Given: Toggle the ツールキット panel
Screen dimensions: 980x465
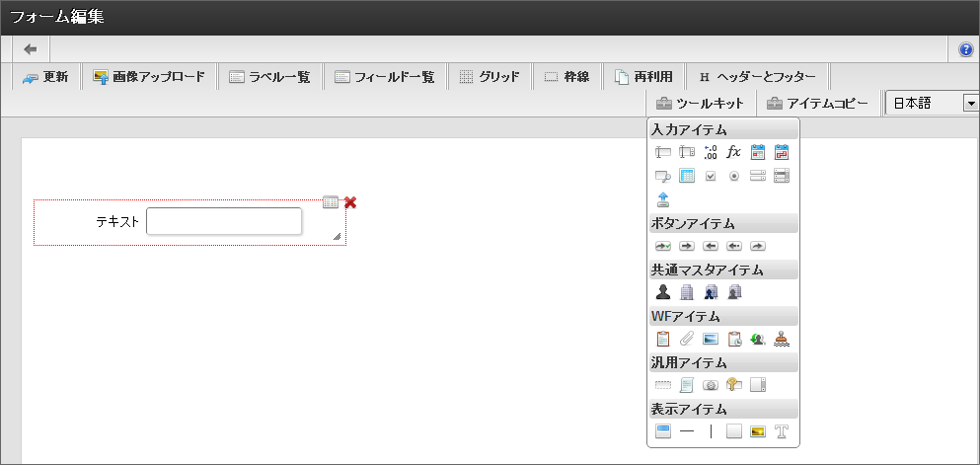Looking at the screenshot, I should coord(701,103).
